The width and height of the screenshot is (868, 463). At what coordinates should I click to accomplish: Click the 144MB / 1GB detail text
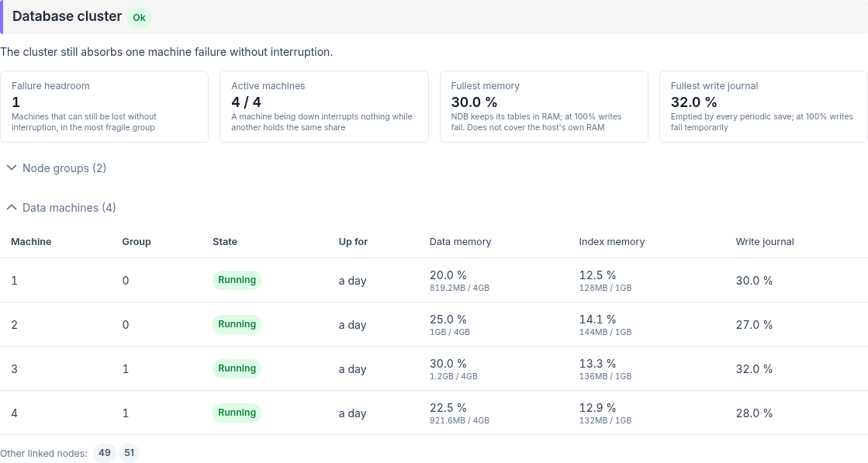tap(605, 332)
